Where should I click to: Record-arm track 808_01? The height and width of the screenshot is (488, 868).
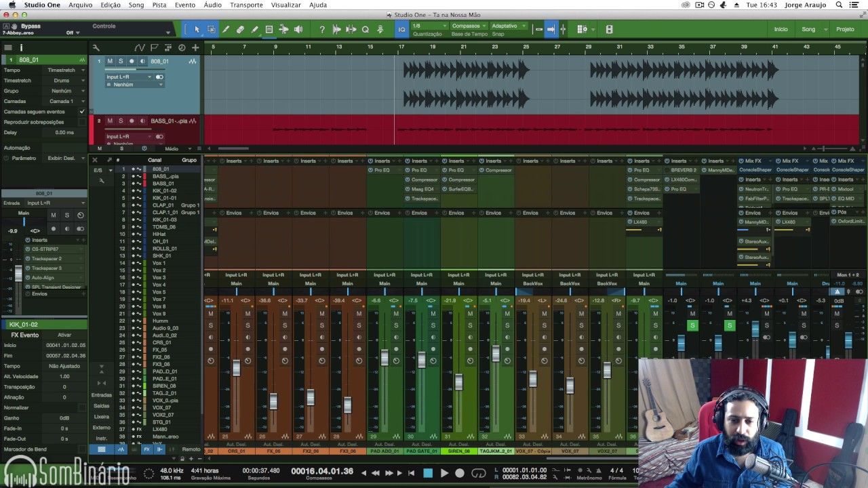(132, 61)
